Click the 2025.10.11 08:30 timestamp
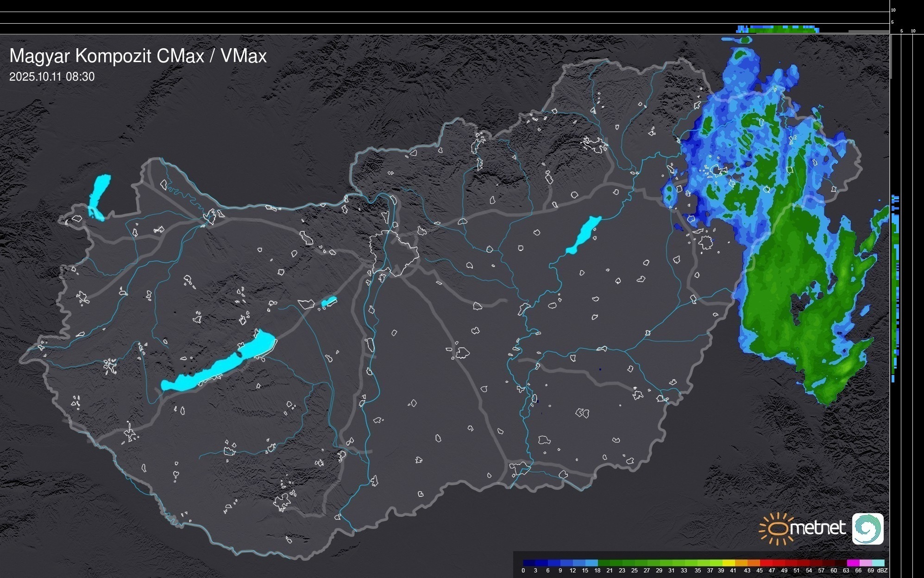This screenshot has width=924, height=578. (x=52, y=76)
